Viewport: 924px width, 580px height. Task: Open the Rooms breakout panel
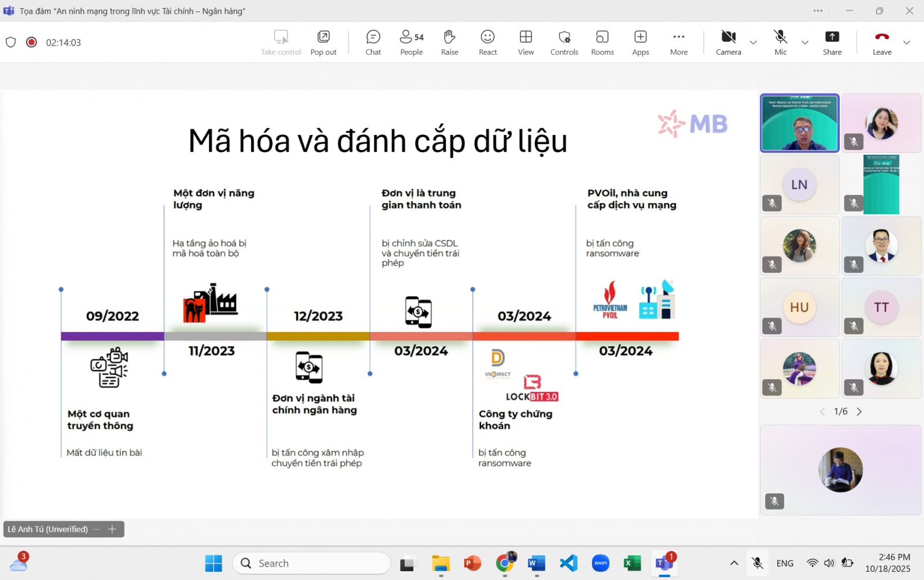(602, 43)
